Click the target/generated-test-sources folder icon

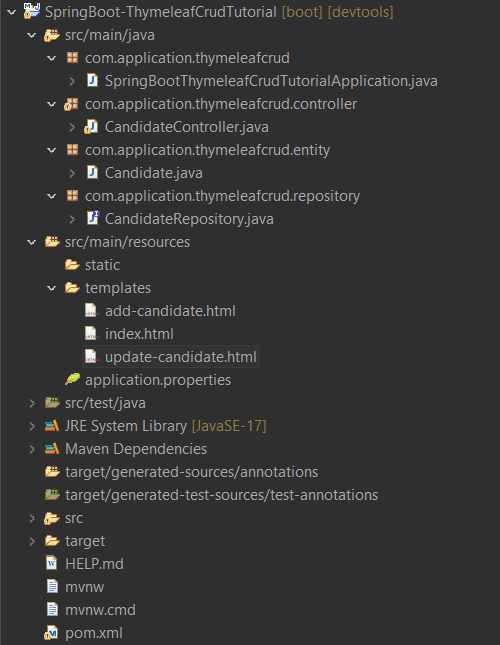pos(52,494)
